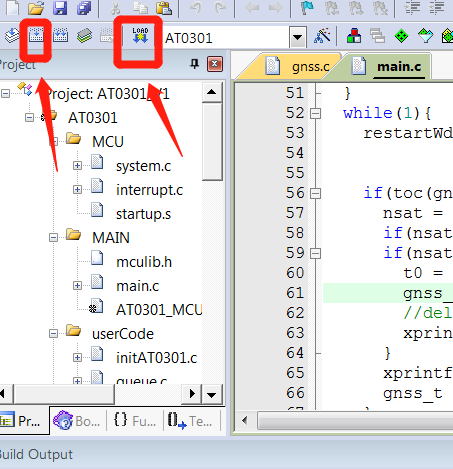Fold the code block at line 56
453x469 pixels.
[315, 193]
